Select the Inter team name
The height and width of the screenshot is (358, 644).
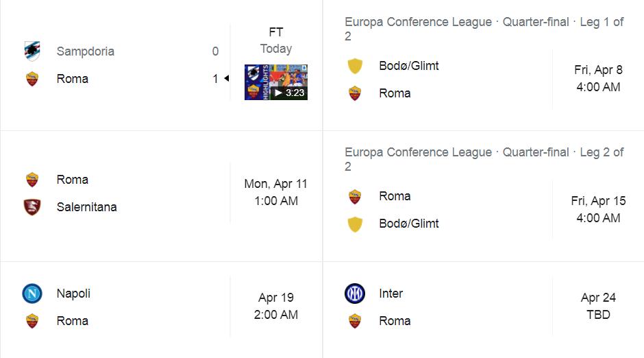(391, 294)
